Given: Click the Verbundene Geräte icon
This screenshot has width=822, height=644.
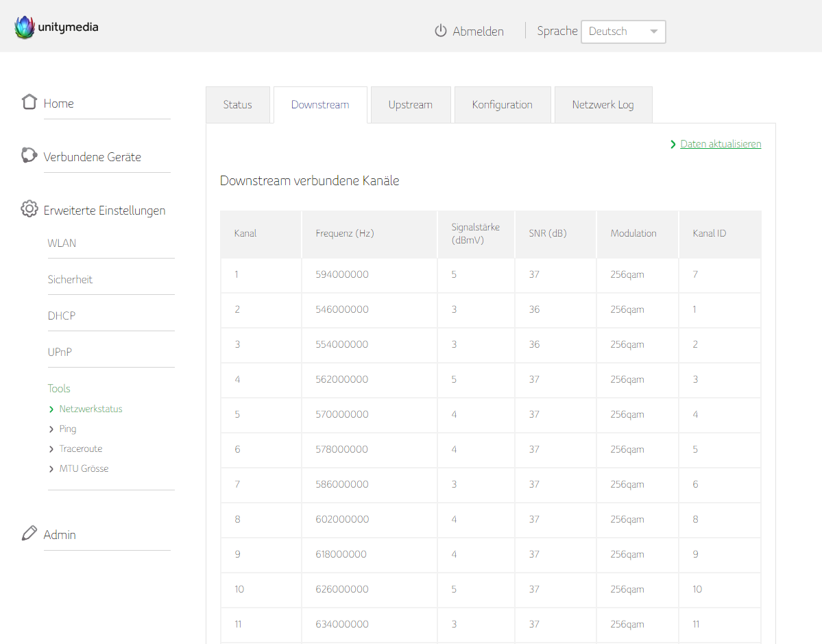Looking at the screenshot, I should click(x=29, y=156).
